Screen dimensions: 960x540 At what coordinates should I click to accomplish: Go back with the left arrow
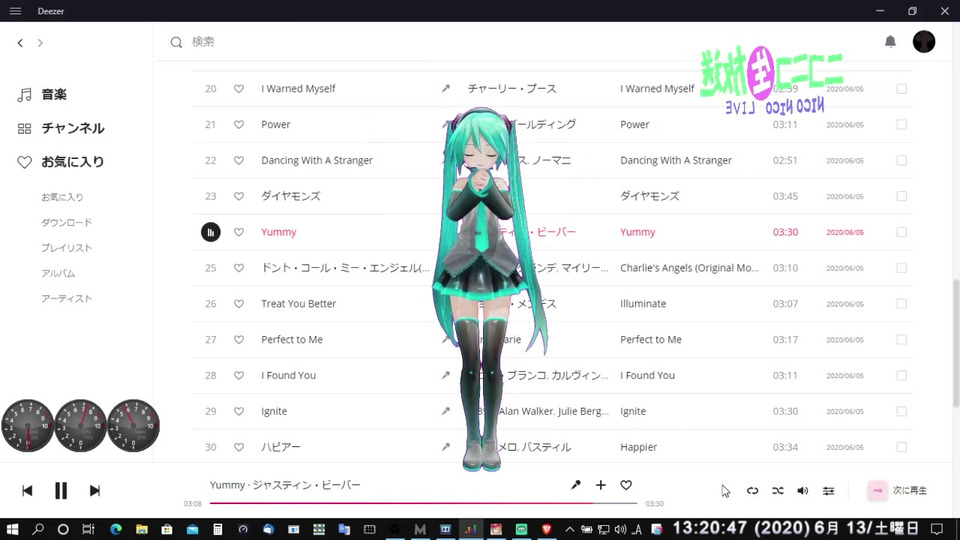pyautogui.click(x=20, y=43)
